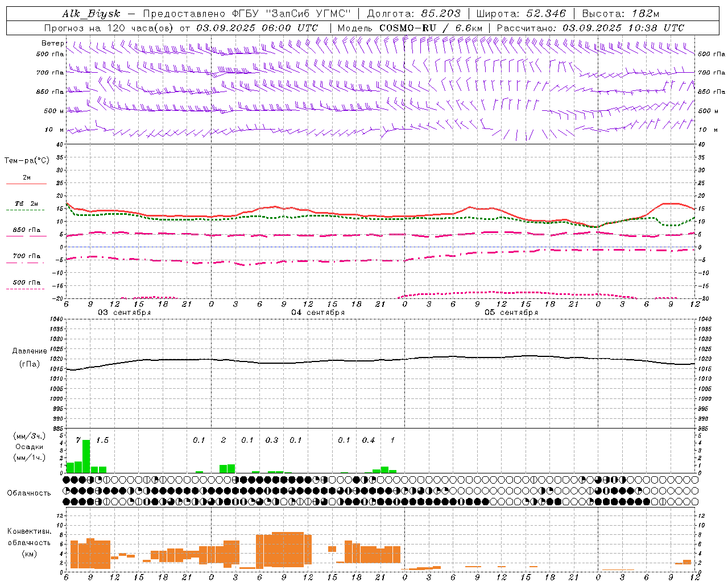This screenshot has height=582, width=728.
Task: Click "985" on right pressure axis
Action: (703, 429)
